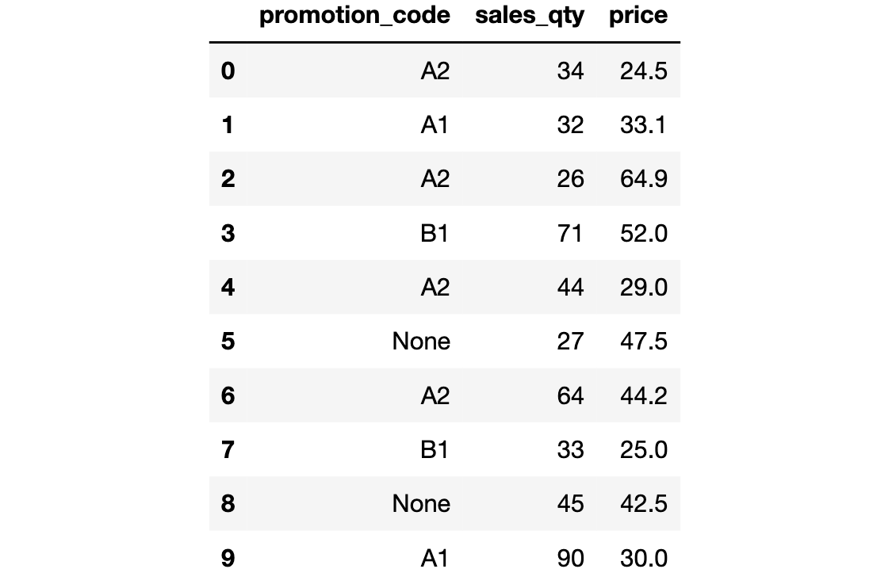The height and width of the screenshot is (588, 896).
Task: Click the price value 33.1
Action: pyautogui.click(x=643, y=125)
